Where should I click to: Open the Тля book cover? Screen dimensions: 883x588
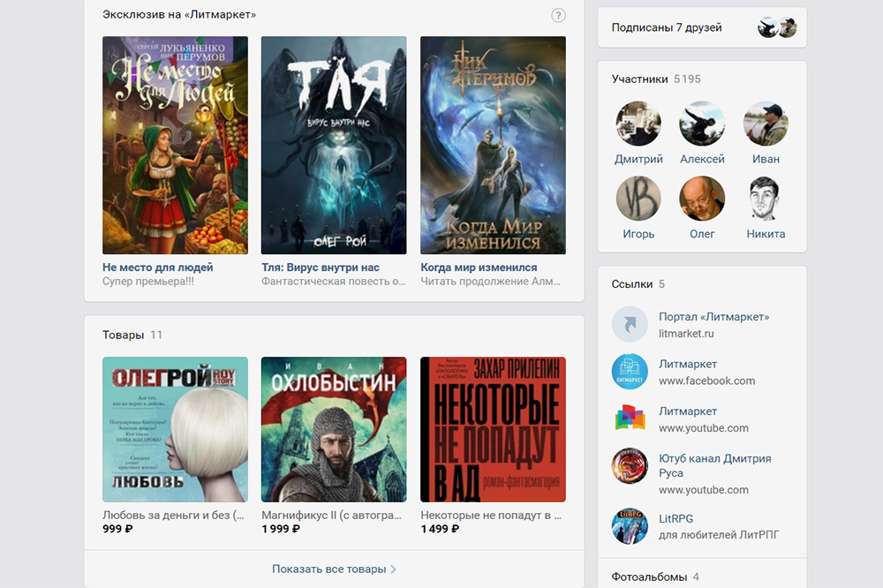tap(334, 146)
